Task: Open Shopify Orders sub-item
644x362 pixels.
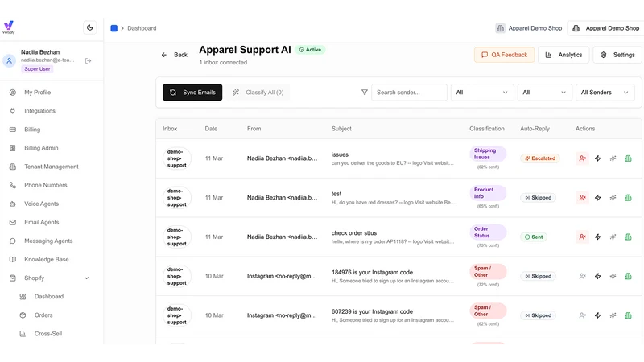Action: (43, 315)
